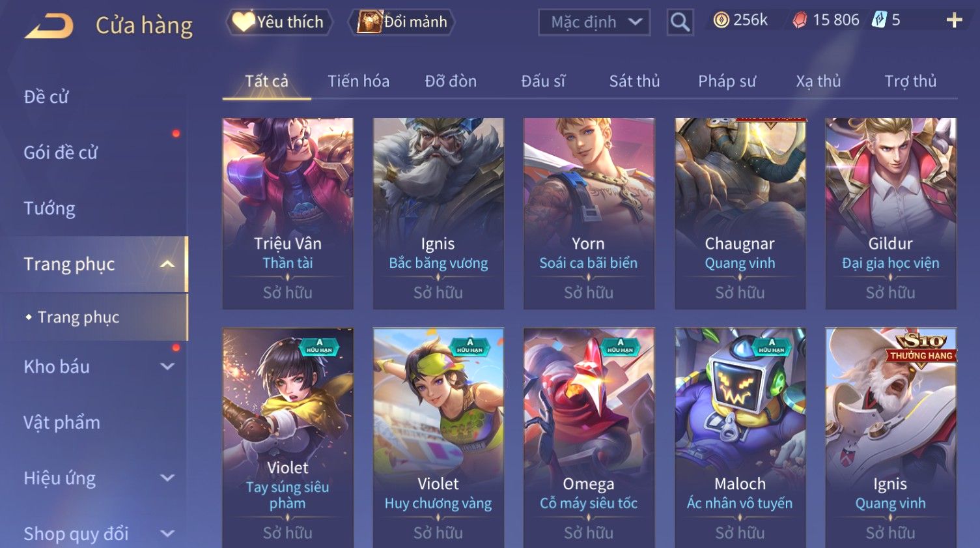Viewport: 980px width, 548px height.
Task: Open Yêu thích heart favorites
Action: pyautogui.click(x=279, y=22)
